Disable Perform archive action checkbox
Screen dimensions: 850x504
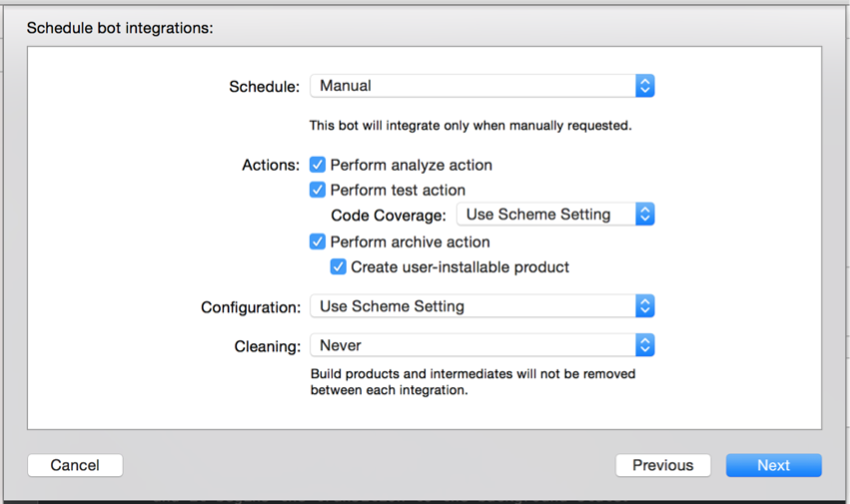(x=317, y=242)
